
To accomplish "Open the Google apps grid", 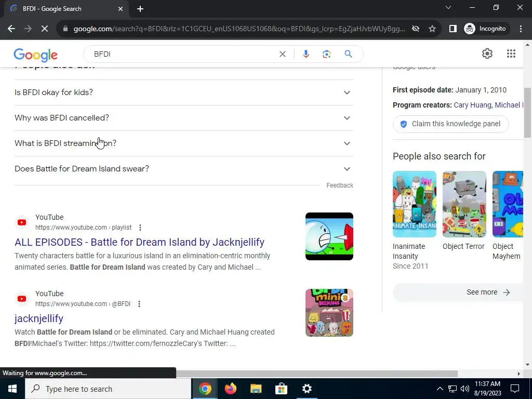I will tap(511, 54).
